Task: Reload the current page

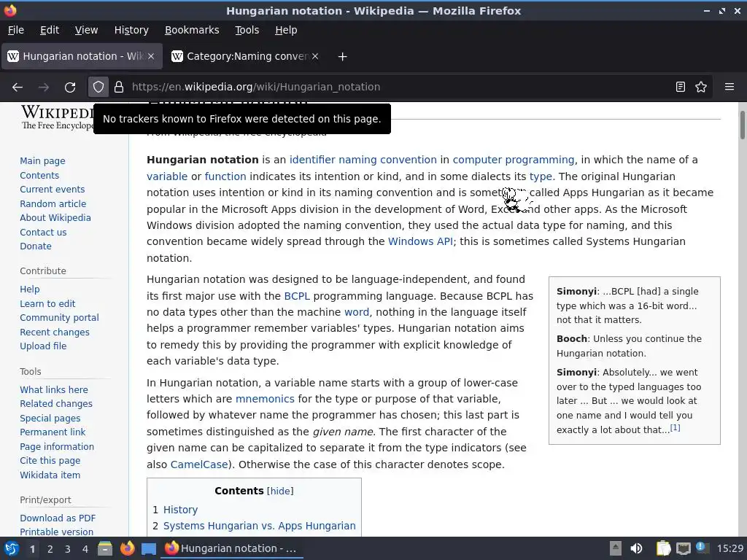Action: [70, 87]
